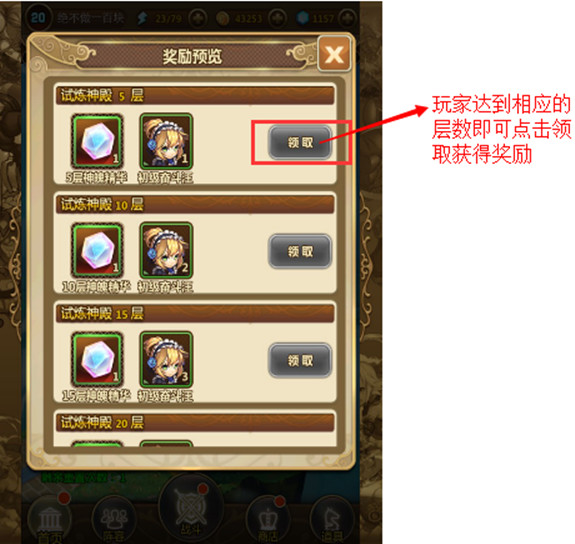Screen dimensions: 575x544
Task: Tap the floor 5 soul essence crystal icon
Action: [97, 141]
